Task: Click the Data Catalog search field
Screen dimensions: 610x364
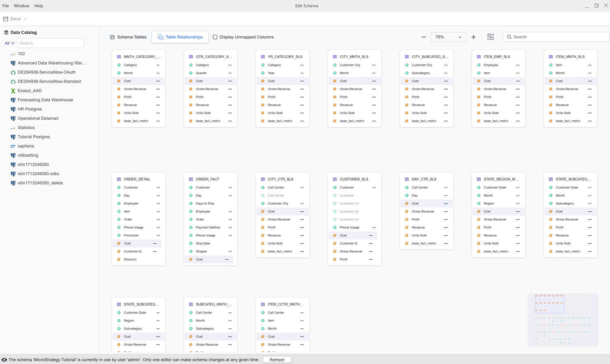Action: (x=50, y=43)
